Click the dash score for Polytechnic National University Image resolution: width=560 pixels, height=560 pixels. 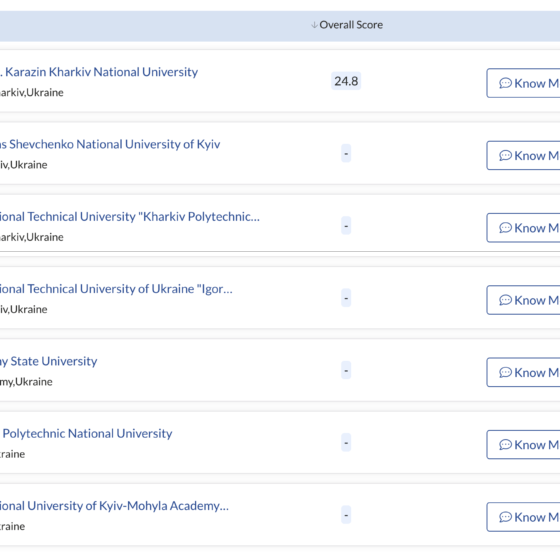coord(346,443)
